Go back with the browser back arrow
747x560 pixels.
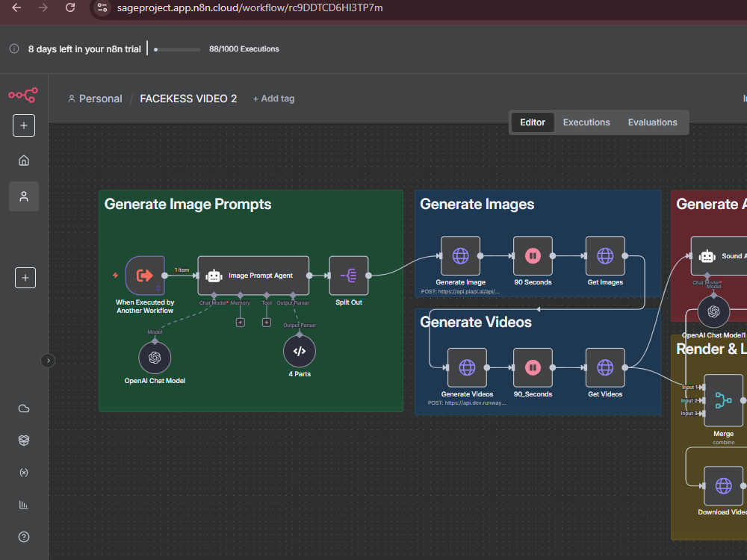click(16, 7)
